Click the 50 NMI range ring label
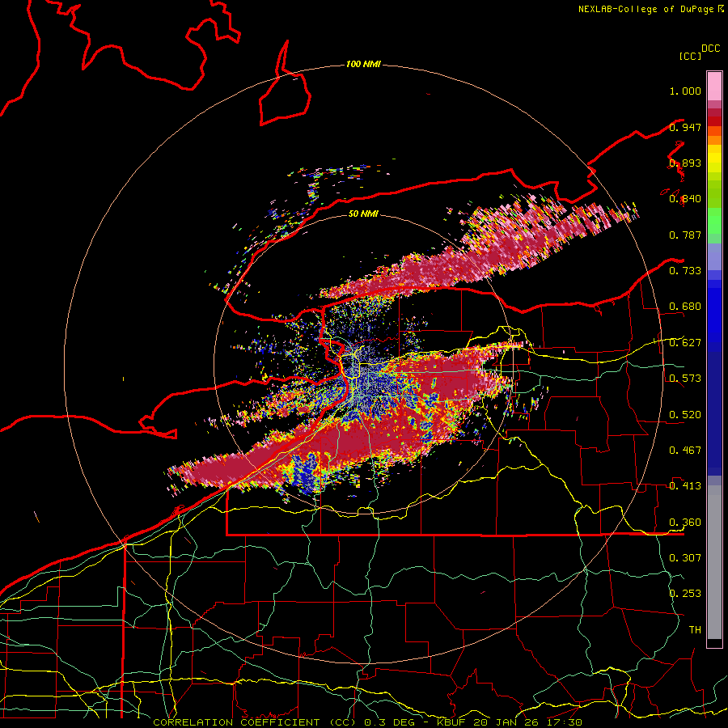Image resolution: width=728 pixels, height=728 pixels. [363, 214]
